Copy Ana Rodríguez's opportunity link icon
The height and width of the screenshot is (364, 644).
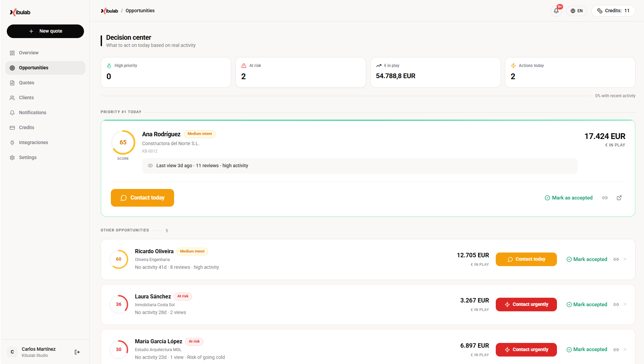tap(605, 197)
